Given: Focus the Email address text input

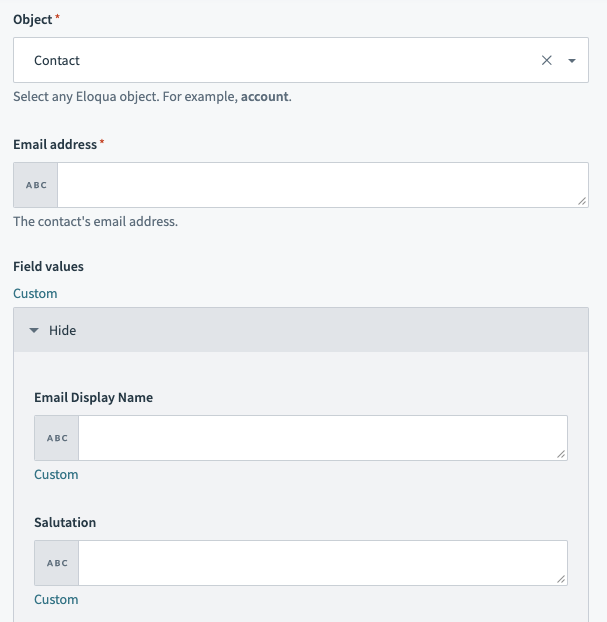Looking at the screenshot, I should (320, 185).
